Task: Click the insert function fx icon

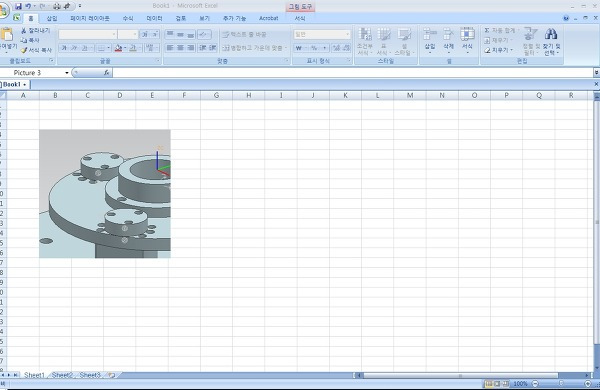Action: point(106,72)
